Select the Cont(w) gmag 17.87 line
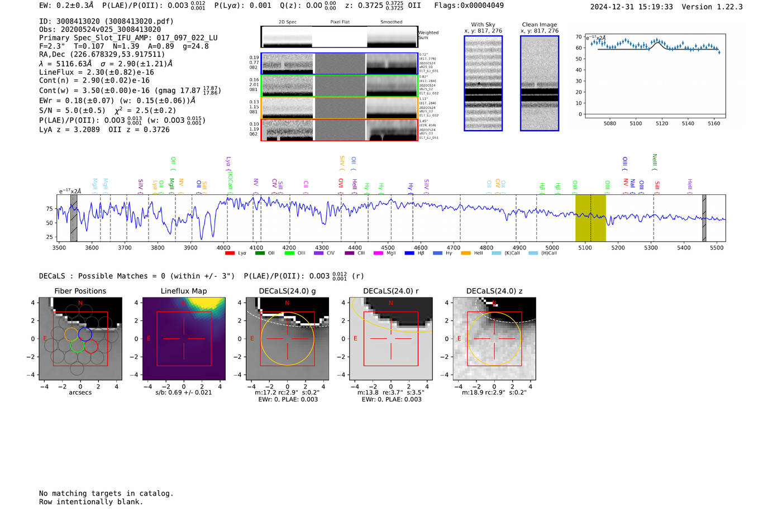Viewport: 782px width, 532px height. (x=130, y=90)
